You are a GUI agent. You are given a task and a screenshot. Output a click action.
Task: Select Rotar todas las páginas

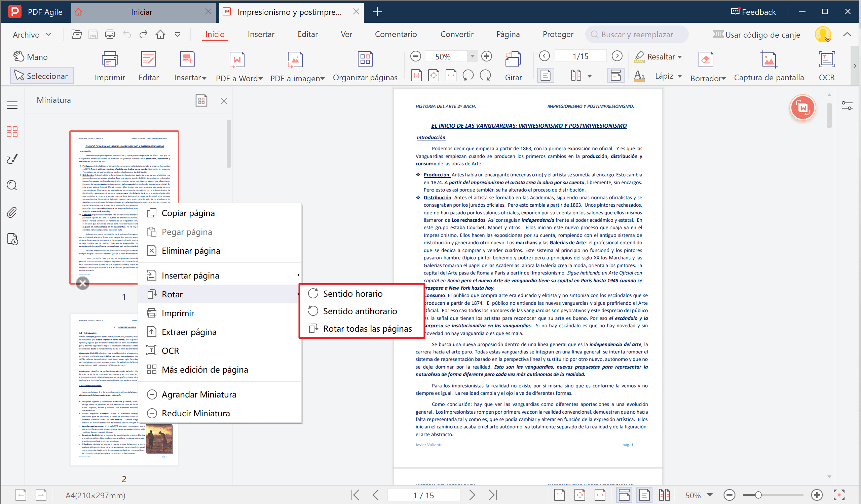click(362, 329)
